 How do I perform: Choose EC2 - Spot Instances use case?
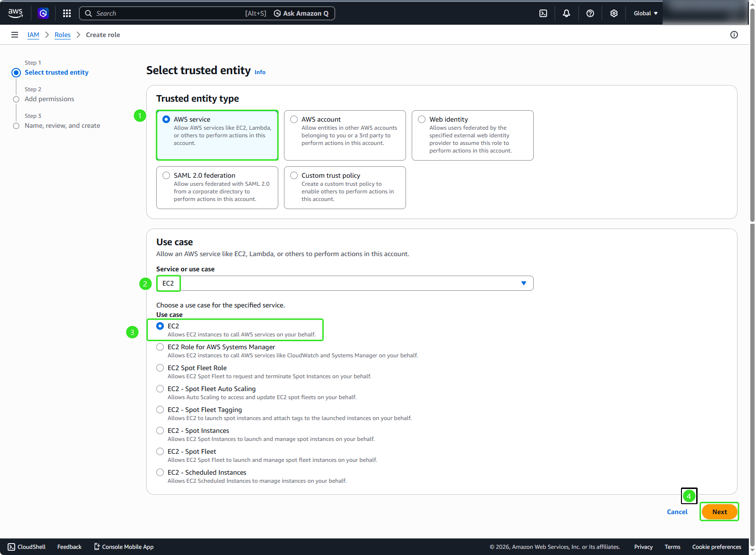pos(160,431)
